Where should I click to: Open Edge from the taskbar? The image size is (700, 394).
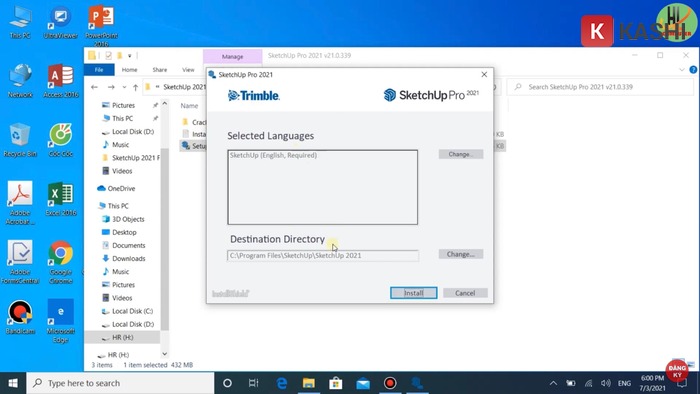tap(282, 383)
